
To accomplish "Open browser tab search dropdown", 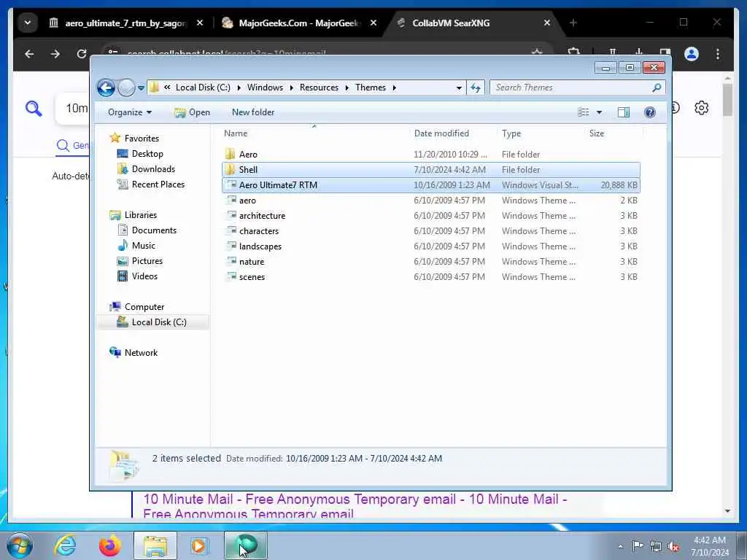I will click(28, 23).
